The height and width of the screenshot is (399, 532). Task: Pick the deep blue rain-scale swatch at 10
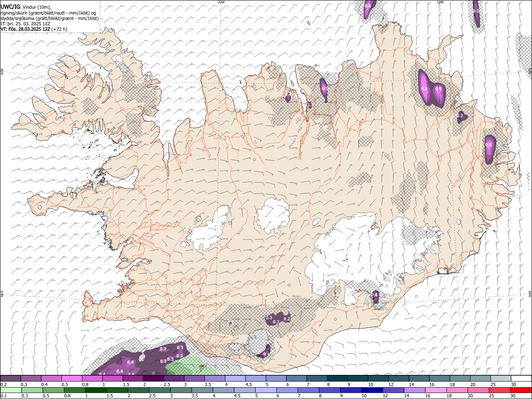coord(372,390)
